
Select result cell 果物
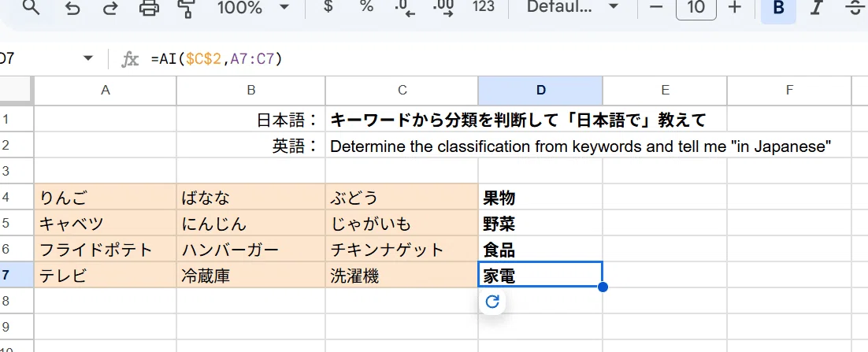(540, 197)
